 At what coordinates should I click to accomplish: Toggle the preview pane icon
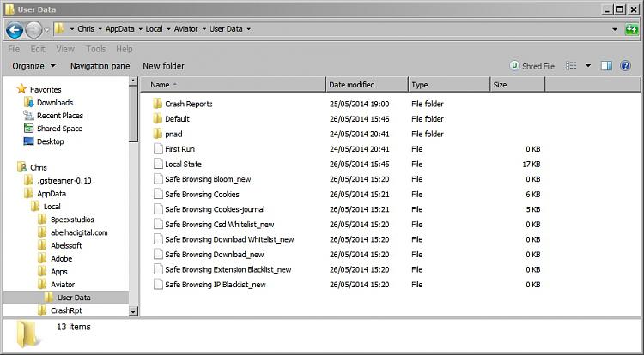click(x=606, y=65)
